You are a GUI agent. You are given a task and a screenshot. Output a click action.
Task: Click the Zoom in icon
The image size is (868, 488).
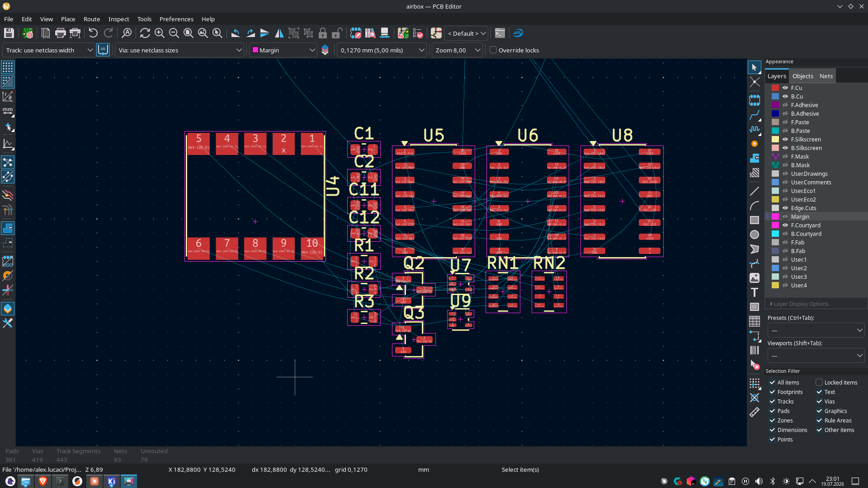click(x=160, y=33)
